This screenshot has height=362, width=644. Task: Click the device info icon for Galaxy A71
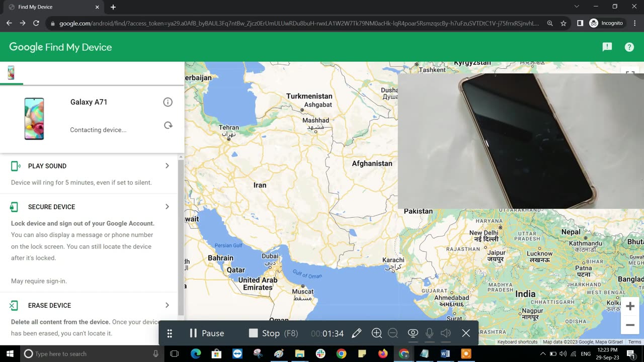pos(168,102)
